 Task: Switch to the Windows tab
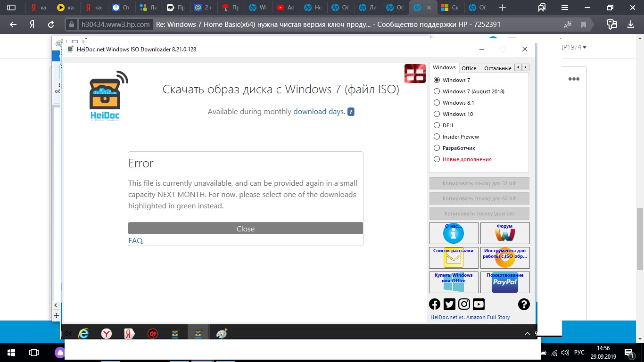[444, 67]
